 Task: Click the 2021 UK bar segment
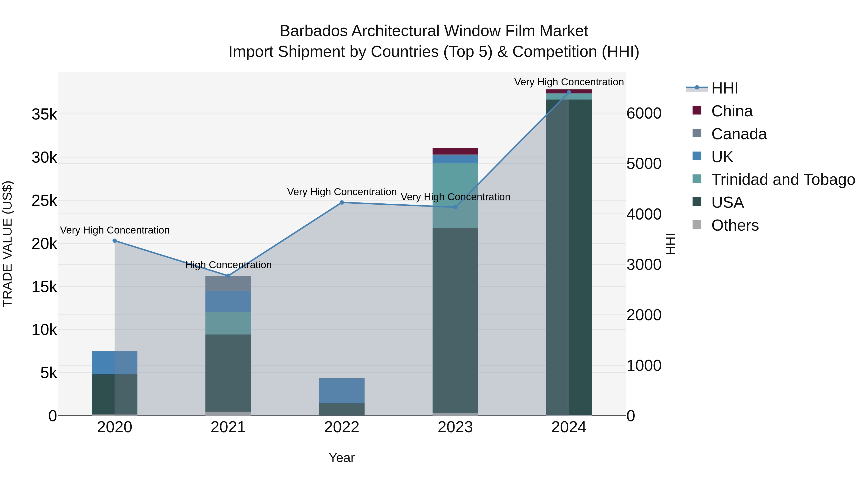[x=228, y=302]
